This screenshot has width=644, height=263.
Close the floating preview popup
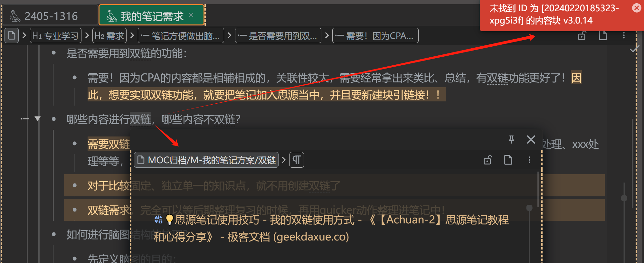531,139
